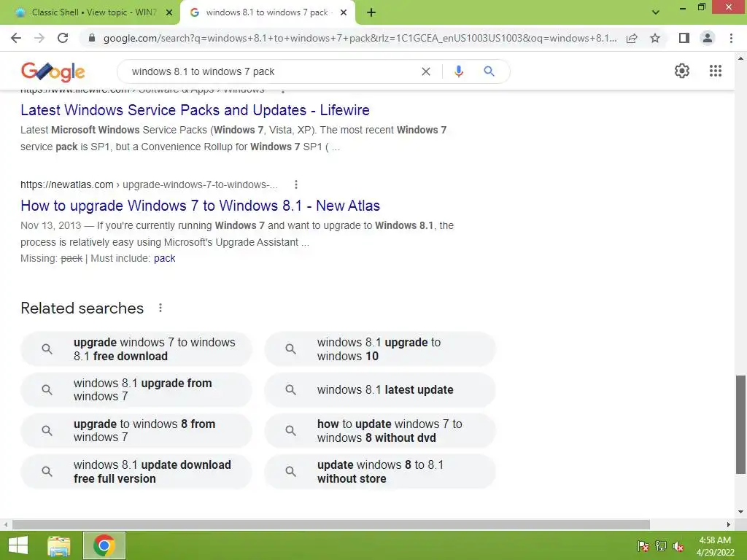Screen dimensions: 747x560
Task: Reload the current page
Action: 63,38
